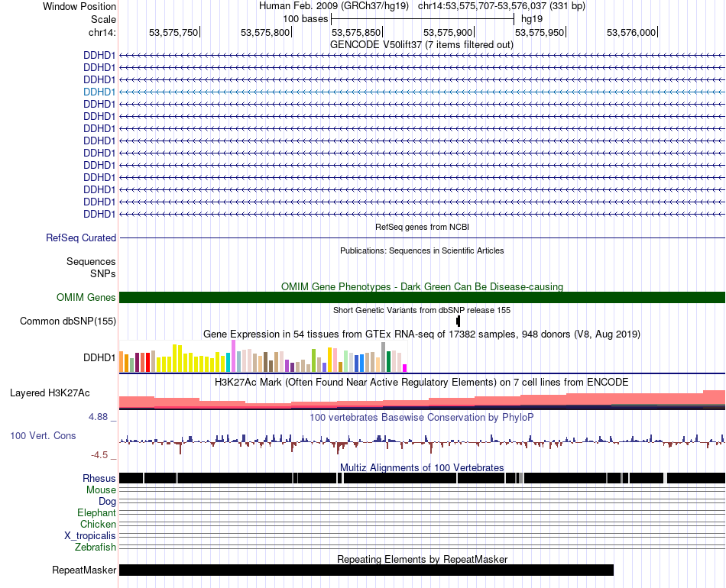The width and height of the screenshot is (726, 588).
Task: Select the Rhesus alignment label
Action: pyautogui.click(x=99, y=478)
